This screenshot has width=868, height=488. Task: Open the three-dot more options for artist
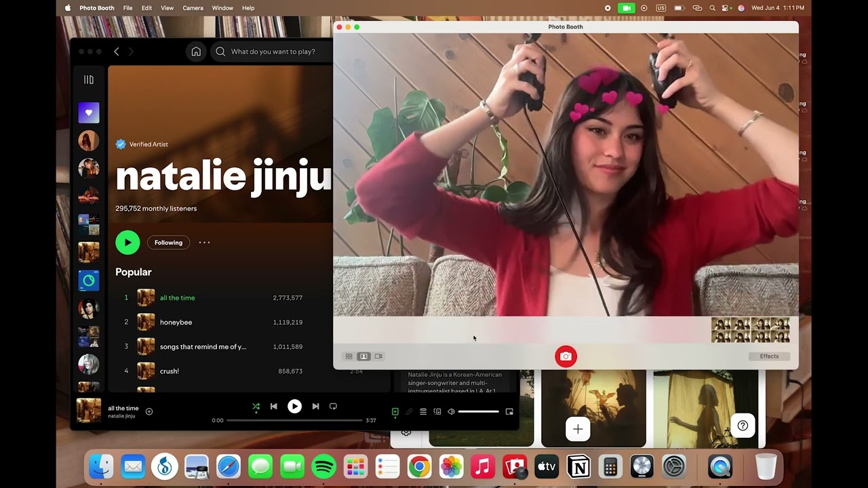coord(204,243)
